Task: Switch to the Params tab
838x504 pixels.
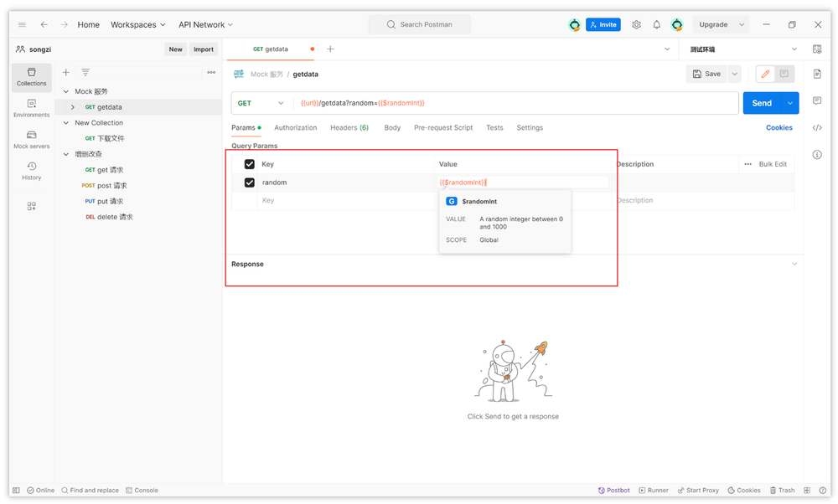Action: [x=246, y=127]
